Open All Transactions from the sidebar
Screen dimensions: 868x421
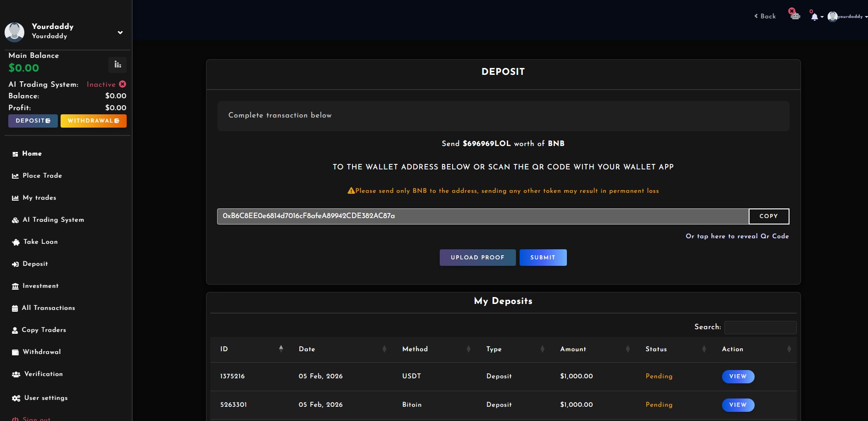[15, 308]
